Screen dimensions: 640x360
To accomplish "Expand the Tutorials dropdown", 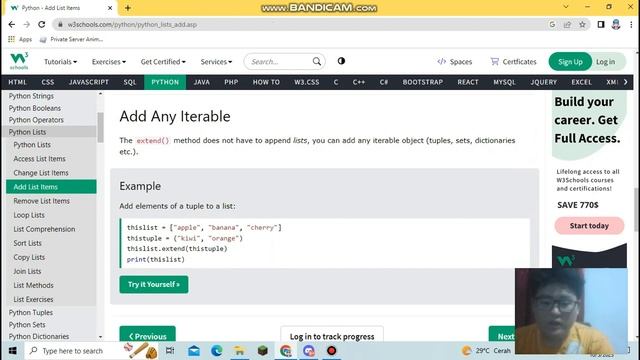I will [60, 62].
